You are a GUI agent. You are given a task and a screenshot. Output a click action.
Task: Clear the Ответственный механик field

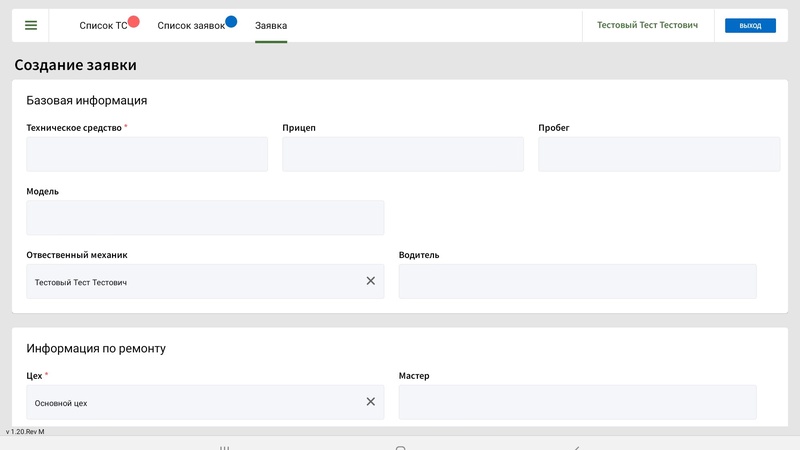tap(370, 281)
